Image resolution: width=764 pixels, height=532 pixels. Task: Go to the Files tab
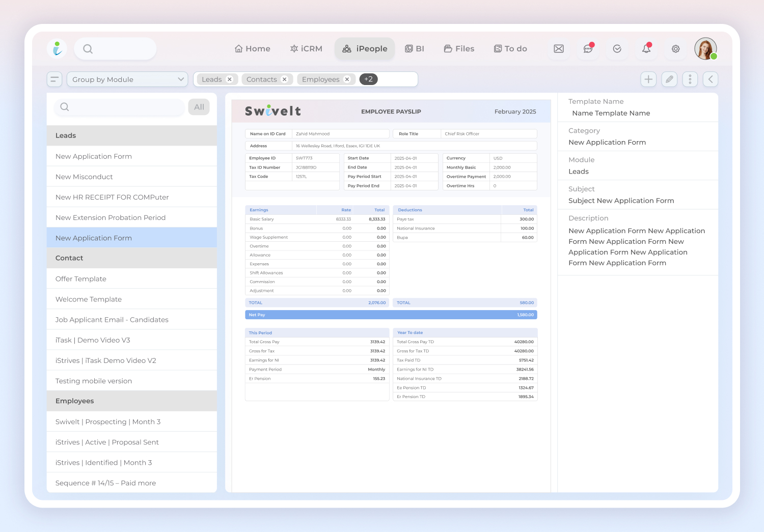[459, 49]
